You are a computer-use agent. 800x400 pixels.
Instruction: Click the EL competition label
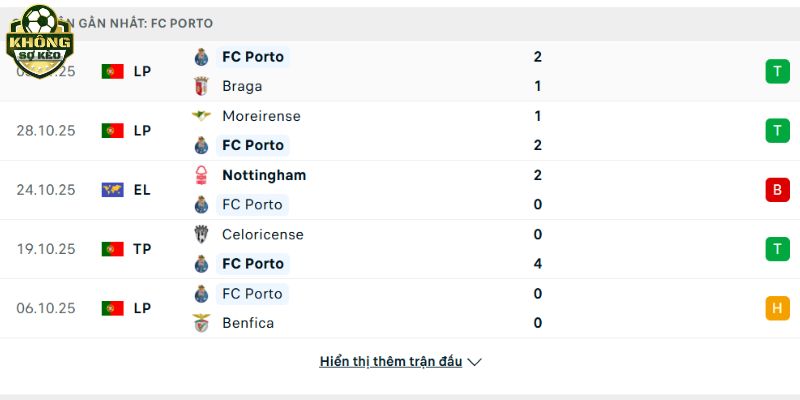[142, 190]
